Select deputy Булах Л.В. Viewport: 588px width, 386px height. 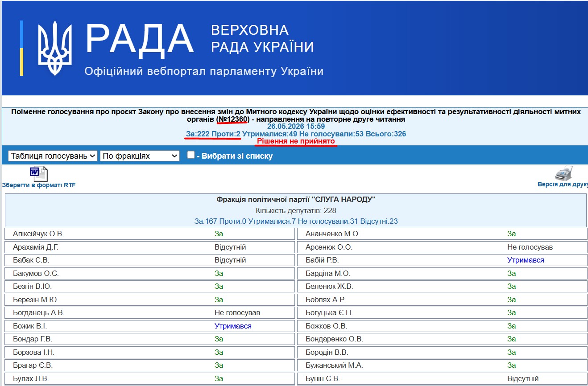(x=31, y=378)
